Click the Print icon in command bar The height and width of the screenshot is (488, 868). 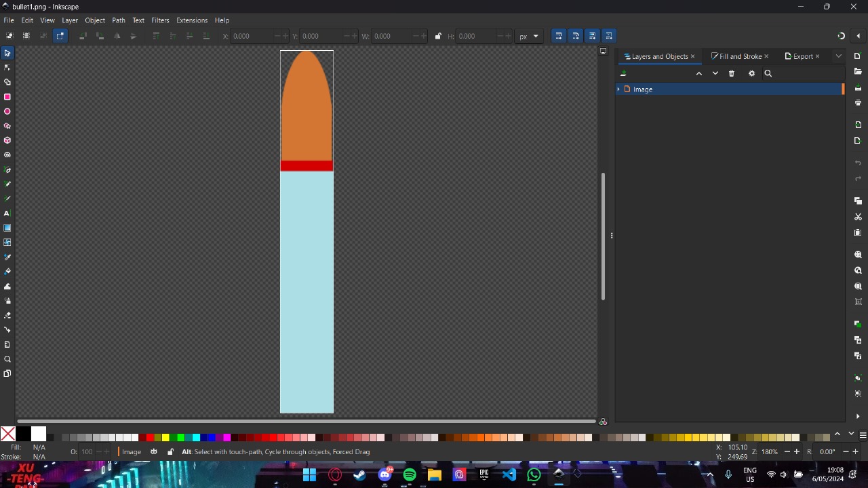coord(858,103)
